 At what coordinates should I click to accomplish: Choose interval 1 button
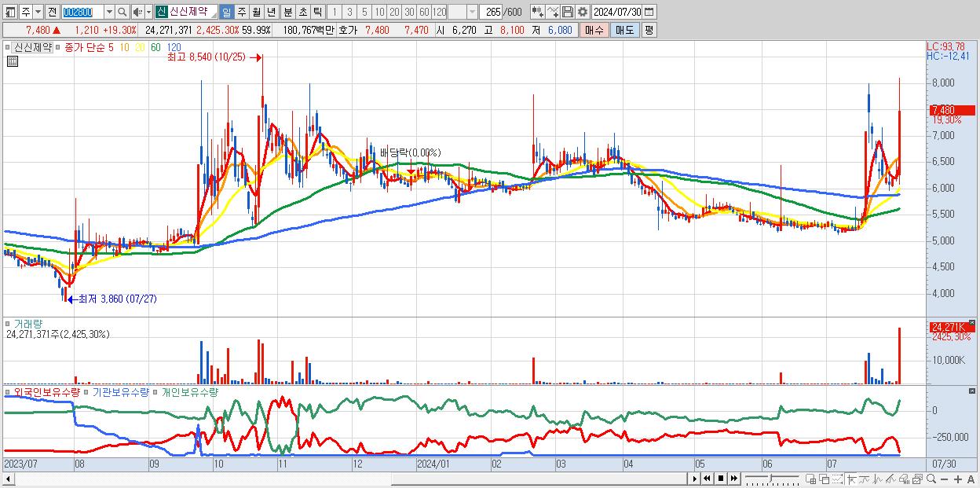(x=334, y=12)
